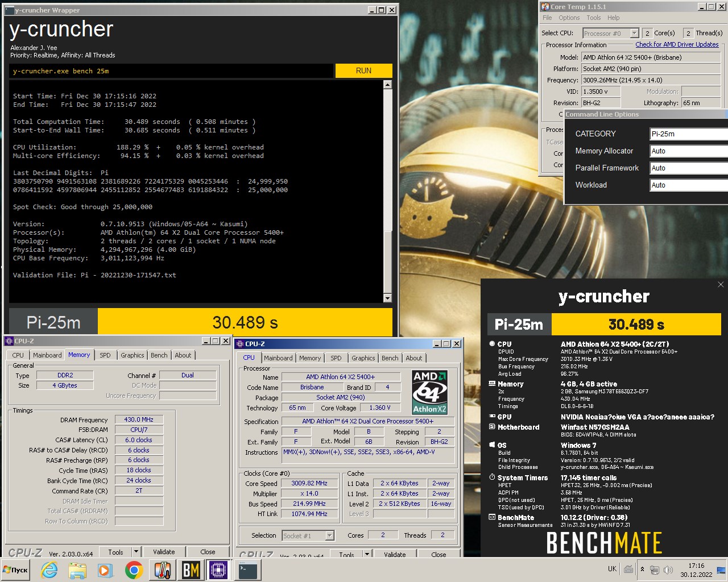Screen dimensions: 728x582
Task: Open the Select CPU Processor #0 dropdown
Action: 611,33
